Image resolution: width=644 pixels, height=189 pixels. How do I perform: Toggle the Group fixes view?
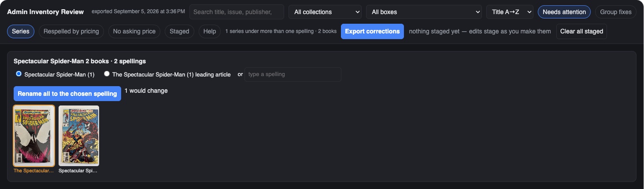coord(616,12)
